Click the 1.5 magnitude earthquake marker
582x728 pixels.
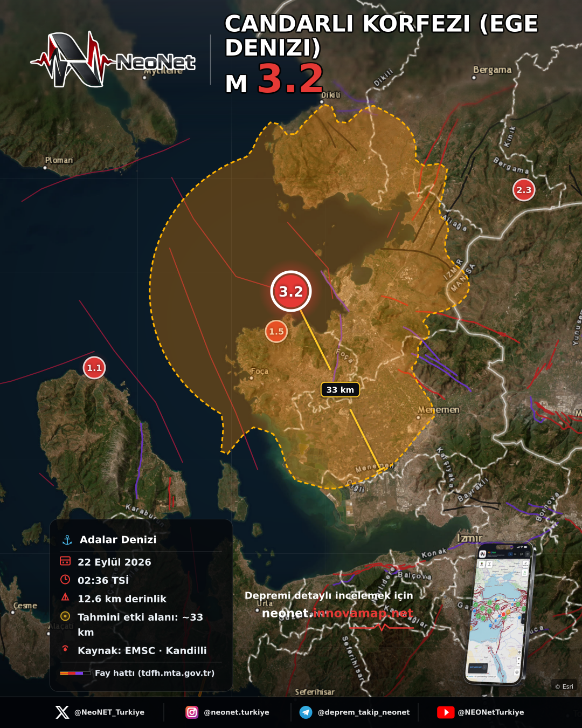point(276,332)
